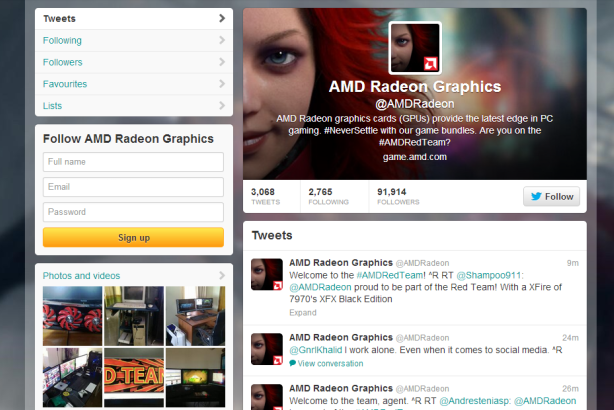This screenshot has height=410, width=614.
Task: Click Follow AMD Radeon Graphics heading
Action: pos(128,139)
